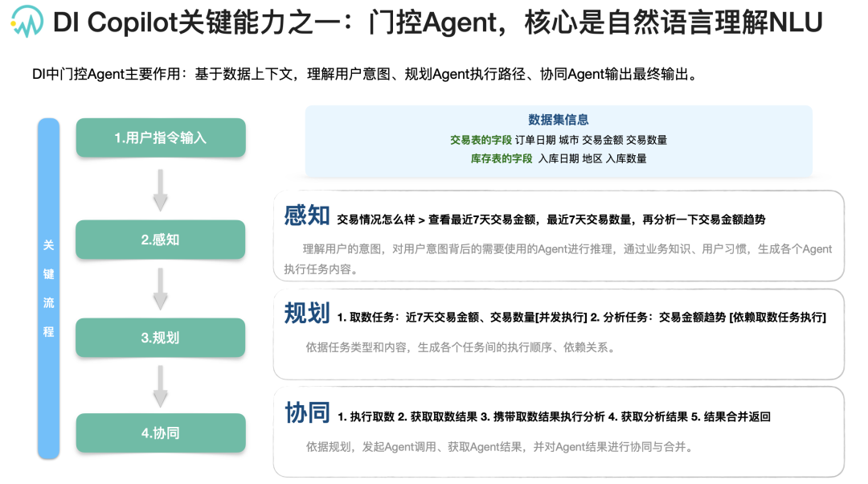This screenshot has width=868, height=484.
Task: Click the 1. 执行取数 steps line
Action: point(554,417)
